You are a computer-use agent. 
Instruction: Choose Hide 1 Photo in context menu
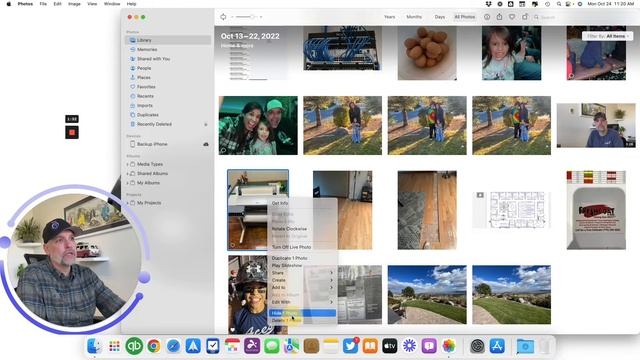point(302,313)
